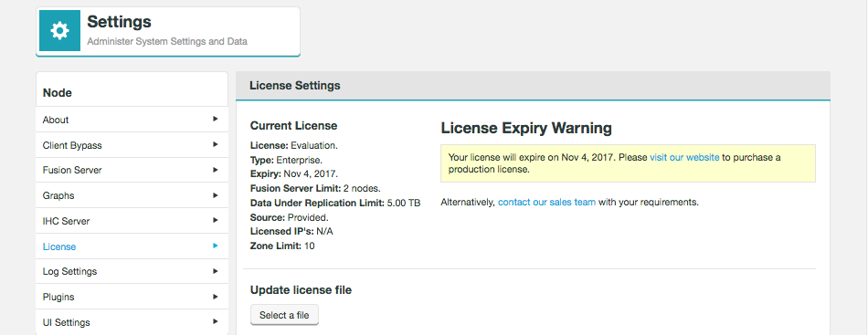Viewport: 868px width, 335px height.
Task: Open Log Settings in the sidebar
Action: click(x=132, y=271)
